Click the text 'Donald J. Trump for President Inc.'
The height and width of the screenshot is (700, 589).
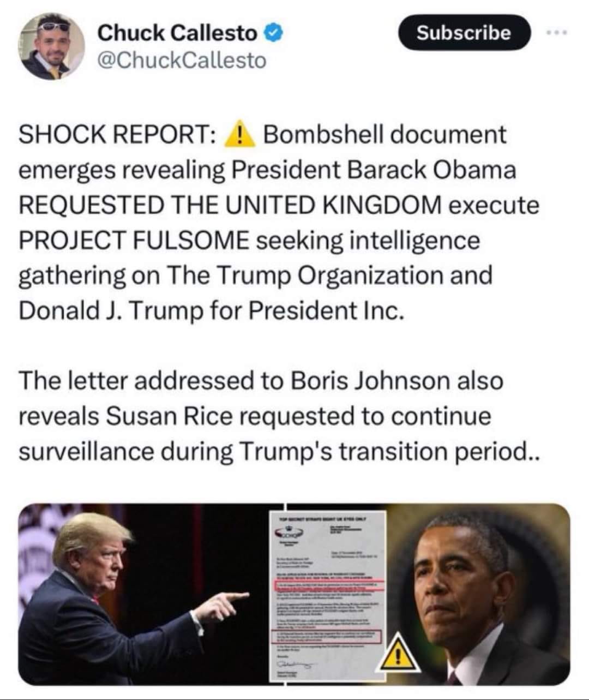point(212,310)
